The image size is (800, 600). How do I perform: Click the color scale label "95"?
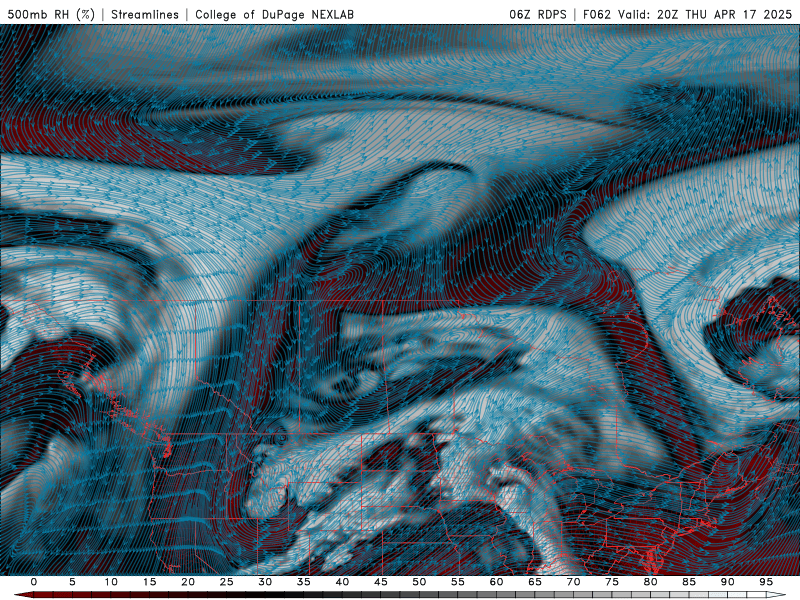tap(766, 582)
